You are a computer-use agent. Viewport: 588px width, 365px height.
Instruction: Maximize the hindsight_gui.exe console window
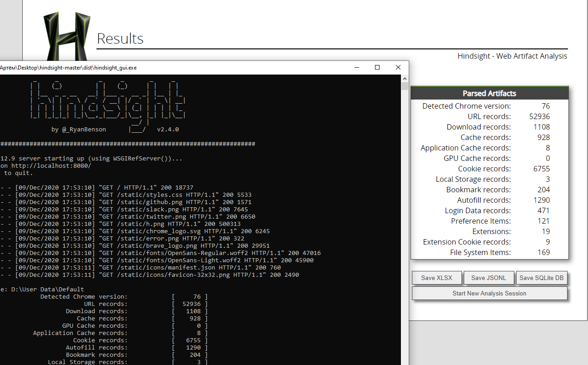377,67
